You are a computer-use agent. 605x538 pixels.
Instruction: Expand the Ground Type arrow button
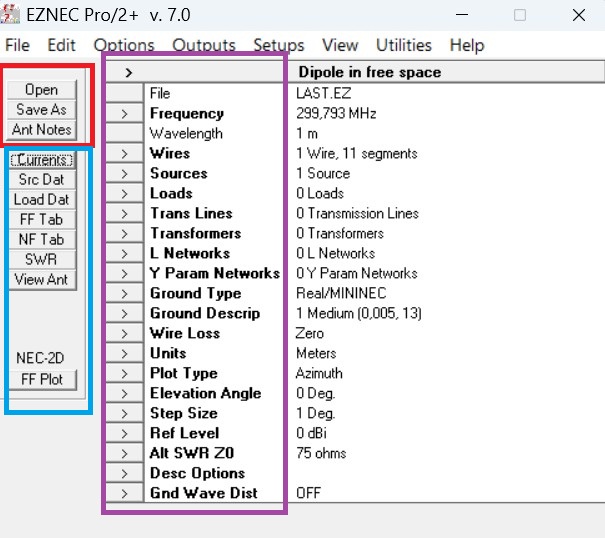(x=124, y=294)
